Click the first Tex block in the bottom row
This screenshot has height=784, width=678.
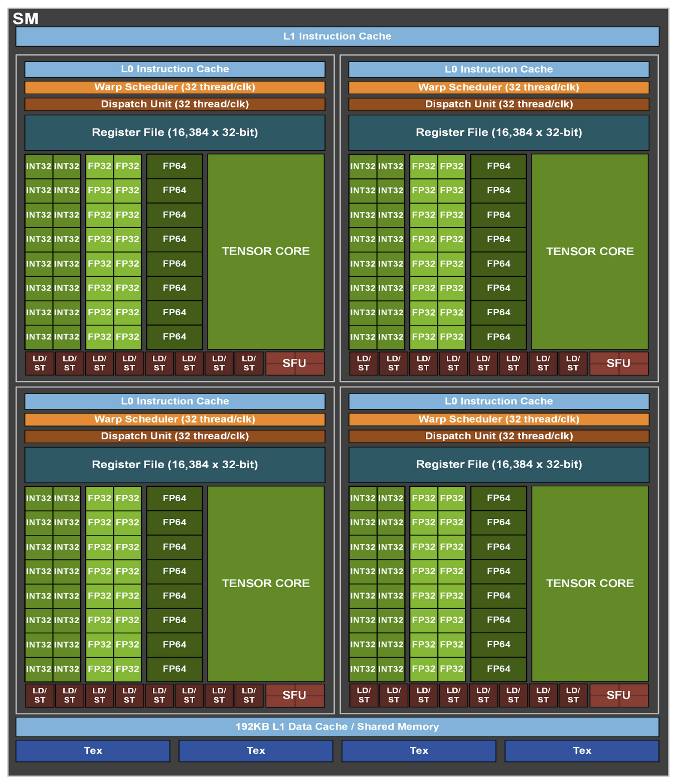click(x=93, y=750)
